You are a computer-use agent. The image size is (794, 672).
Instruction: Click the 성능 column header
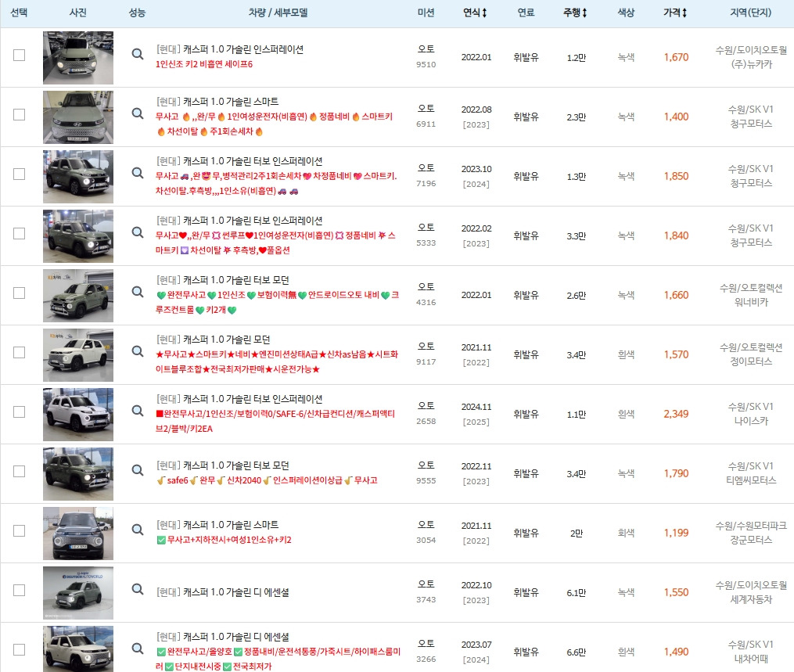pos(137,13)
